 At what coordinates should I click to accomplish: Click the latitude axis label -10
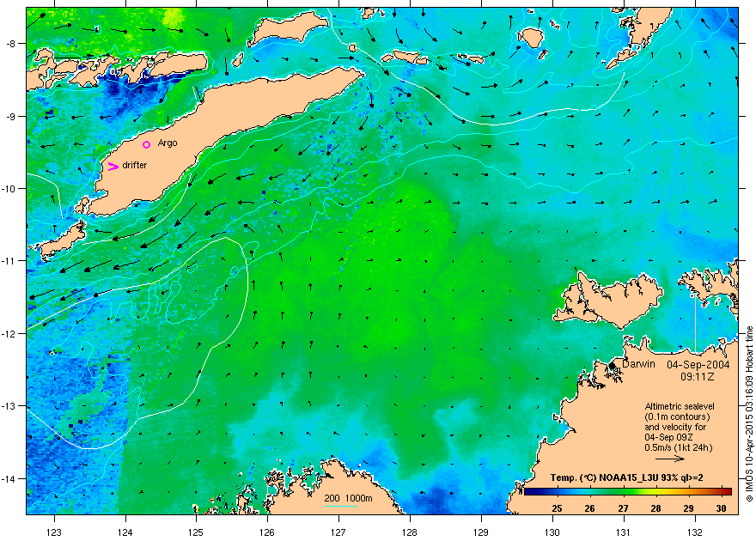click(x=9, y=188)
